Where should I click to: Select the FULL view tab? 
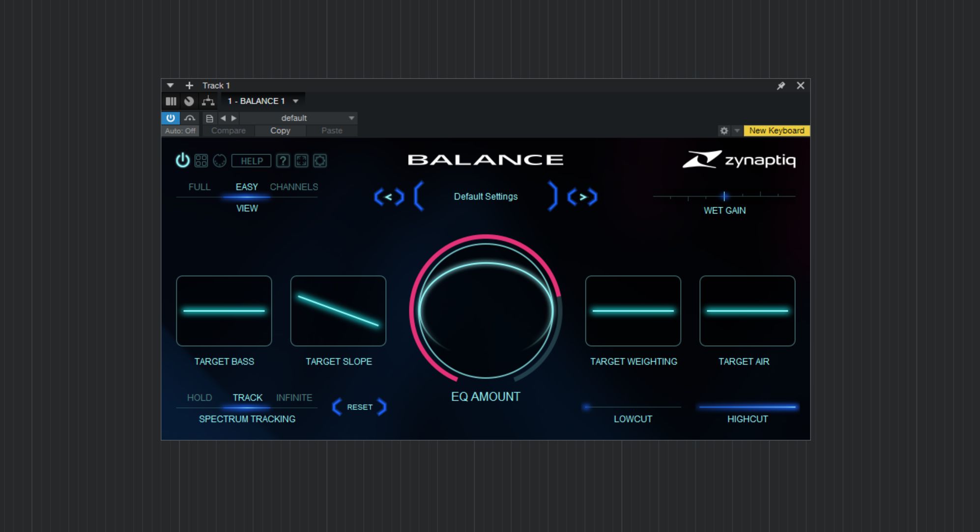tap(199, 187)
